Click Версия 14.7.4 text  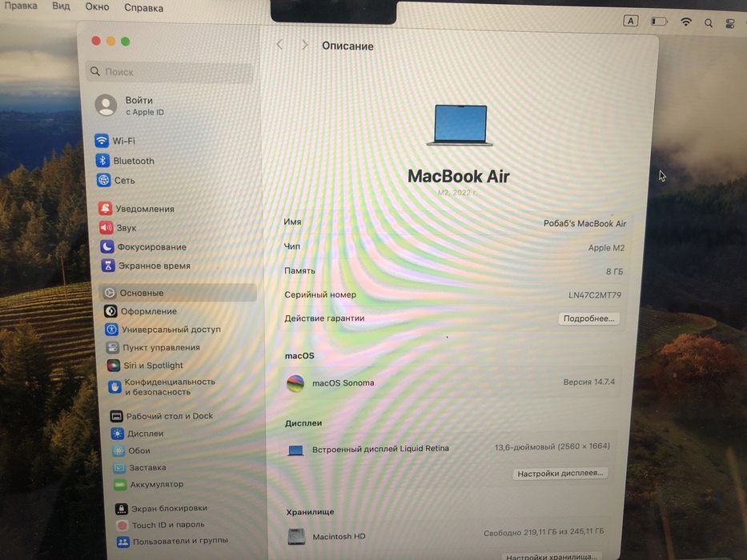click(588, 382)
